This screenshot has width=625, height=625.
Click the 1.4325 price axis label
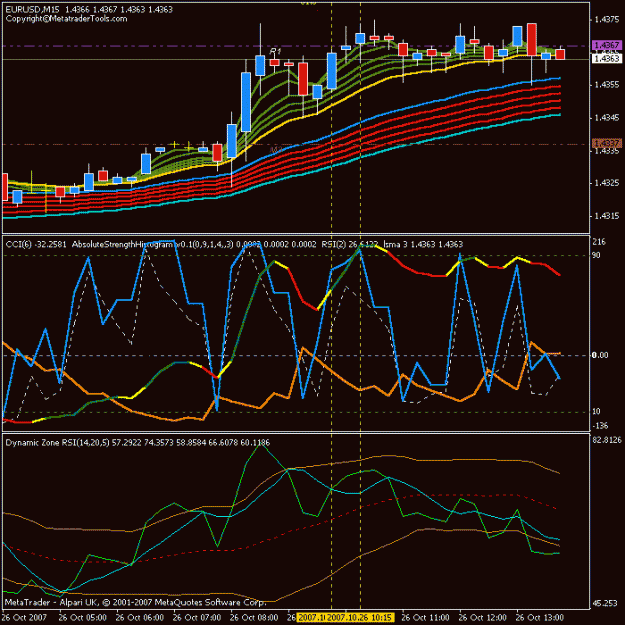coord(607,183)
